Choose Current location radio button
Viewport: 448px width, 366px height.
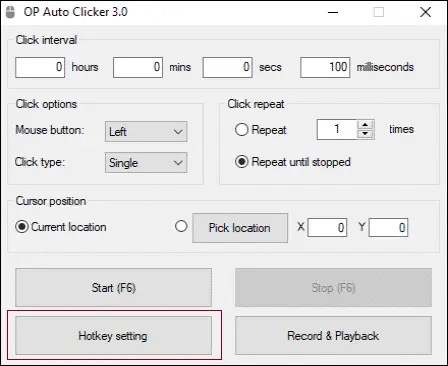[x=22, y=227]
